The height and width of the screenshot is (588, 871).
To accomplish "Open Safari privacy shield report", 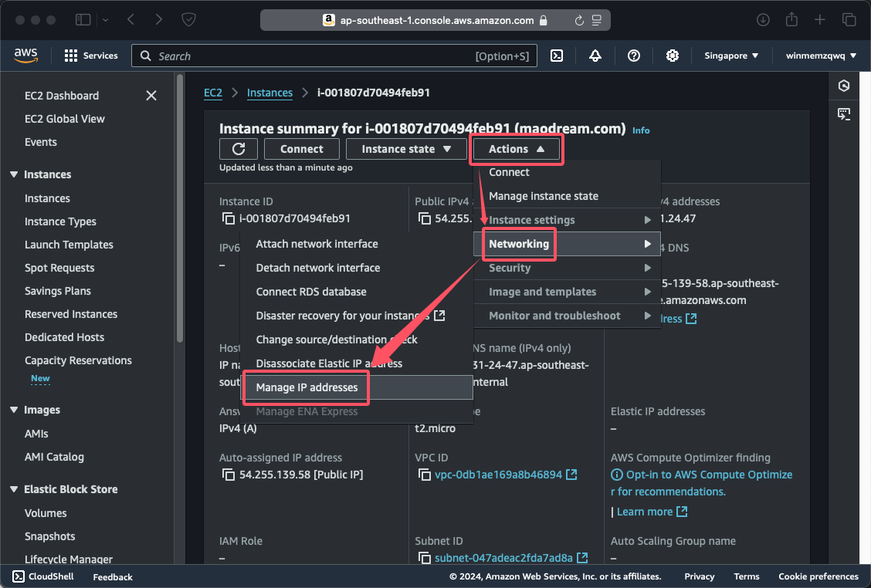I will click(x=189, y=20).
